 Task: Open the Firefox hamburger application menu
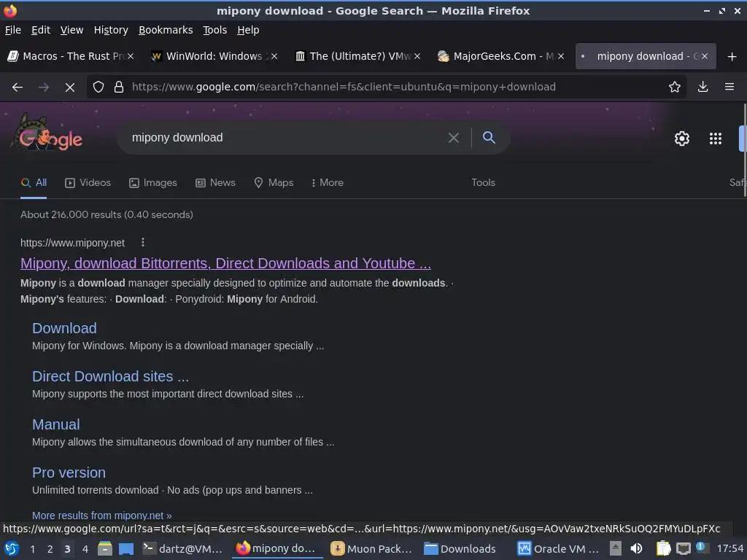tap(729, 87)
